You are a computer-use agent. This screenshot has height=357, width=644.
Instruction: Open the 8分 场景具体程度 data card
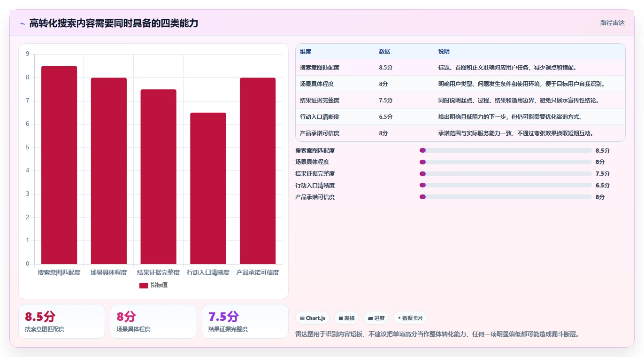[153, 321]
